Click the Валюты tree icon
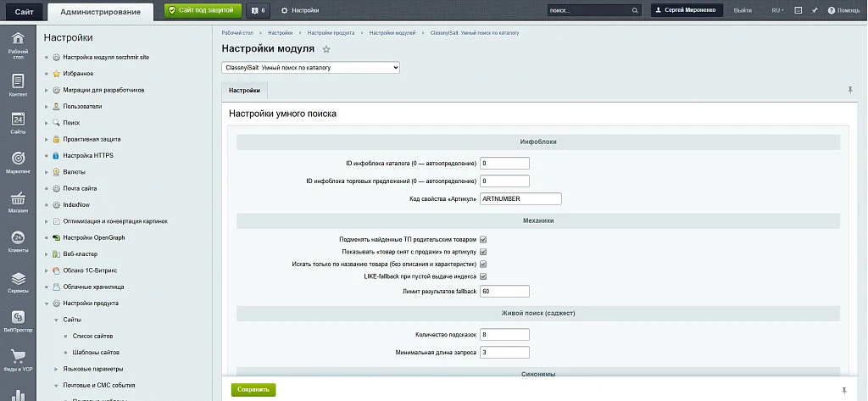868x401 pixels. tap(56, 172)
